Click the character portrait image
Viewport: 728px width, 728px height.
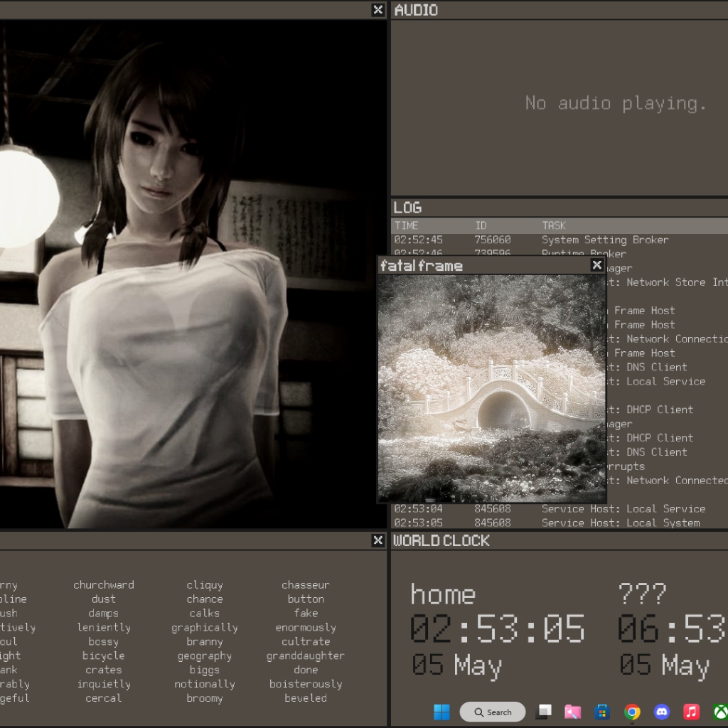pyautogui.click(x=193, y=274)
